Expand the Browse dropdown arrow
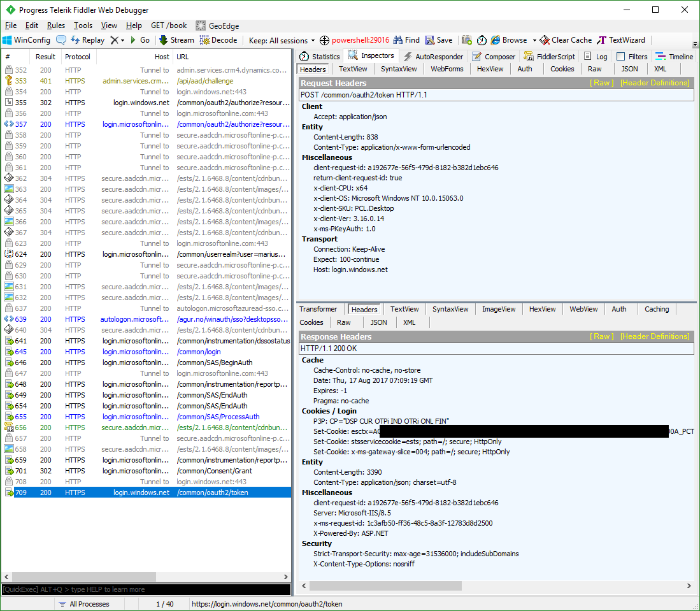700x611 pixels. 534,41
